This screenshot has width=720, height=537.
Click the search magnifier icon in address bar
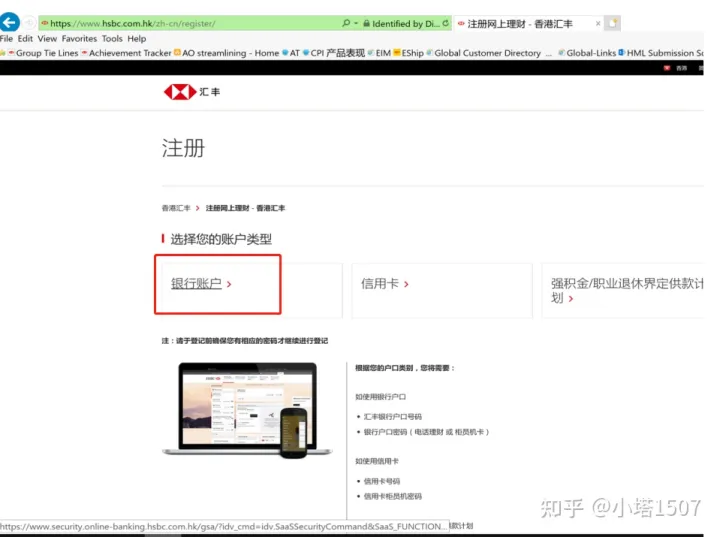pyautogui.click(x=346, y=23)
